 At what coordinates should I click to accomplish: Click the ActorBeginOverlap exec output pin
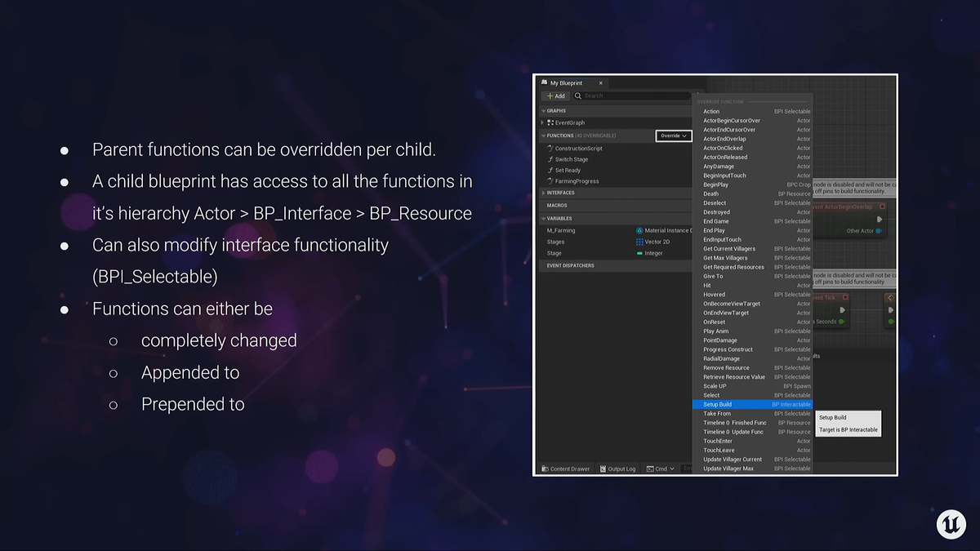click(x=880, y=219)
